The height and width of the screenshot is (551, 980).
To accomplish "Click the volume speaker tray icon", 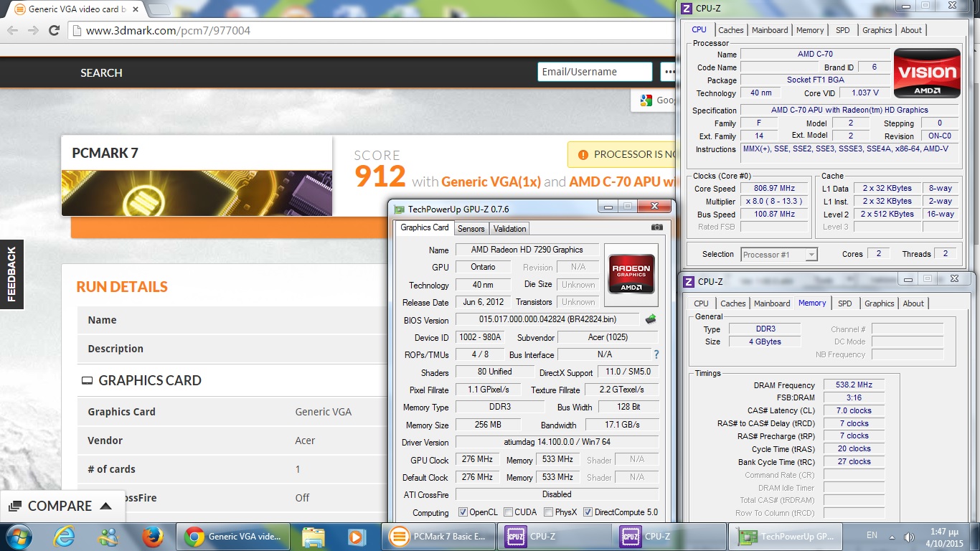I will [909, 537].
